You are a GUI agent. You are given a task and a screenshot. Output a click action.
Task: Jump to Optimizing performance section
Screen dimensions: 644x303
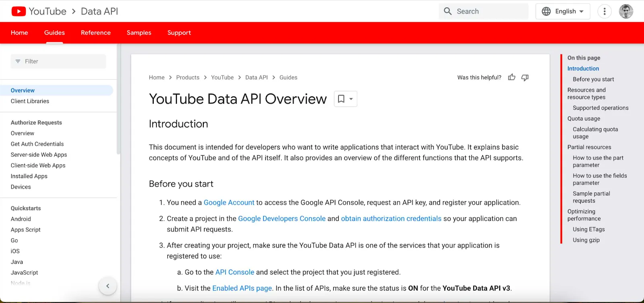tap(584, 215)
